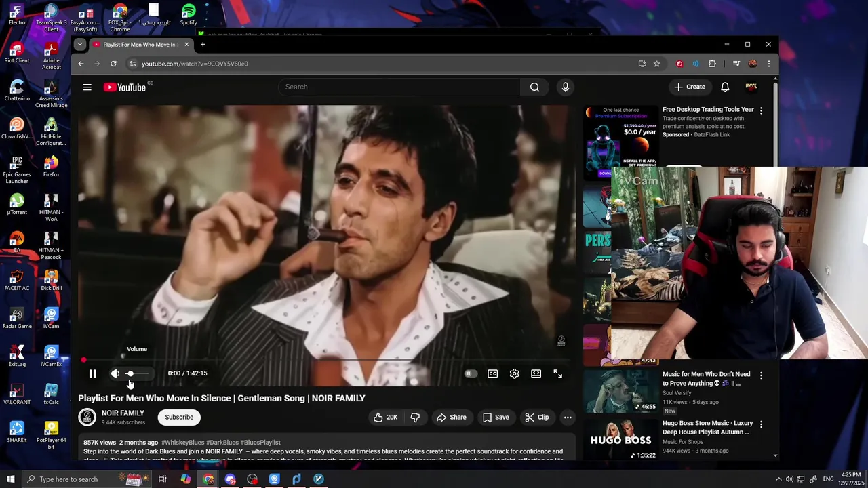Save video to playlist
Viewport: 868px width, 488px height.
495,417
